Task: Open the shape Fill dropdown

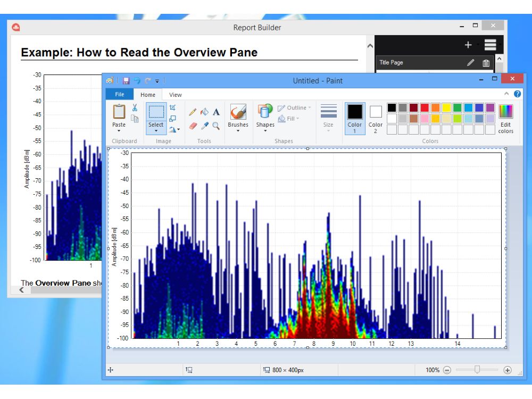Action: click(288, 119)
